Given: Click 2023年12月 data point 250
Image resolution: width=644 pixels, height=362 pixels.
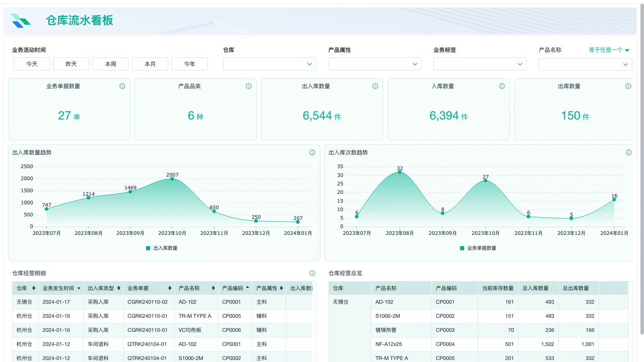Looking at the screenshot, I should pos(256,221).
